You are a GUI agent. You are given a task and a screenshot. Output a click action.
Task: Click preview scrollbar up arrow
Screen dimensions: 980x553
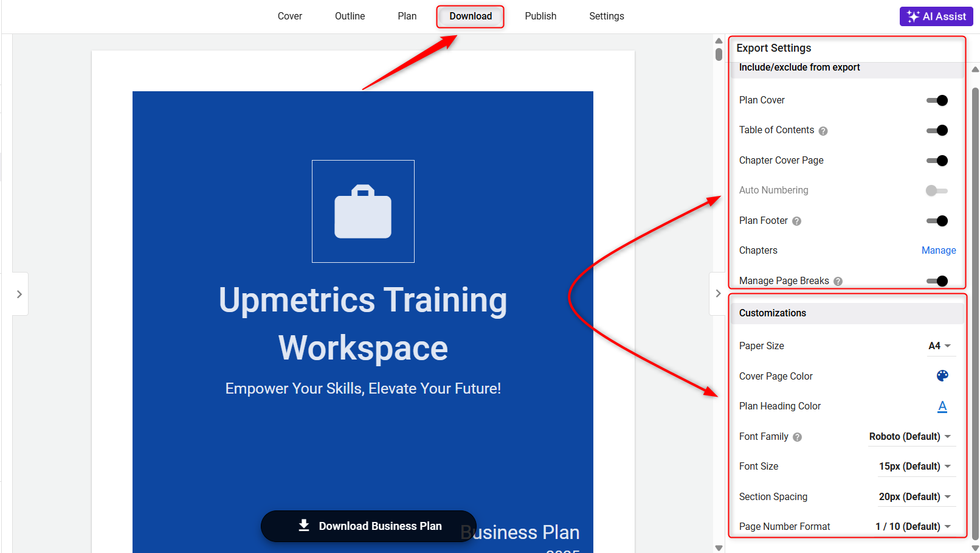pos(719,41)
